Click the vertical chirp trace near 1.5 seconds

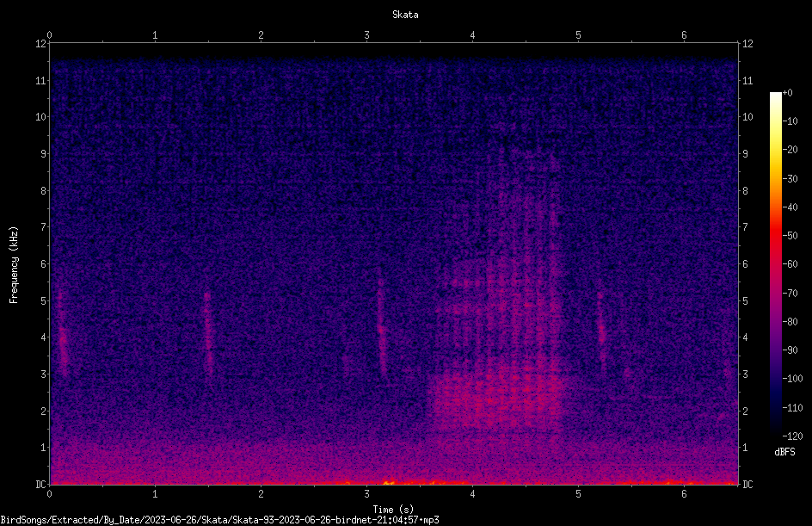click(x=208, y=334)
